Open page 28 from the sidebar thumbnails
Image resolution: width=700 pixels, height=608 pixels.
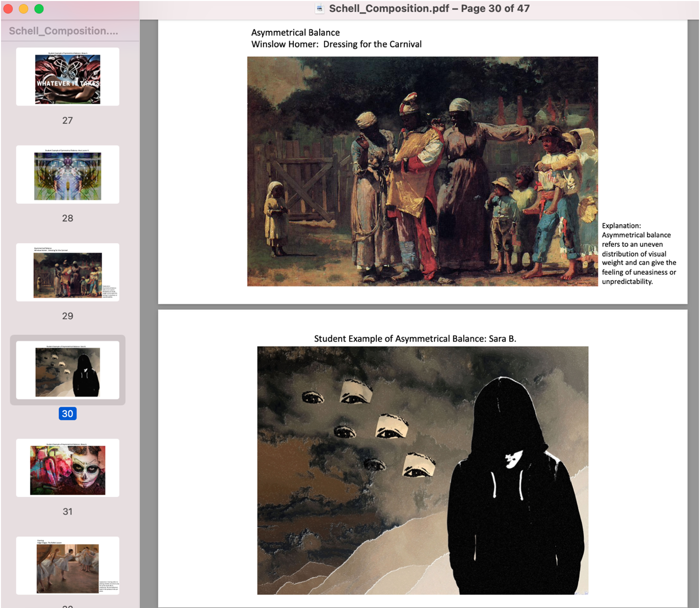click(x=67, y=175)
